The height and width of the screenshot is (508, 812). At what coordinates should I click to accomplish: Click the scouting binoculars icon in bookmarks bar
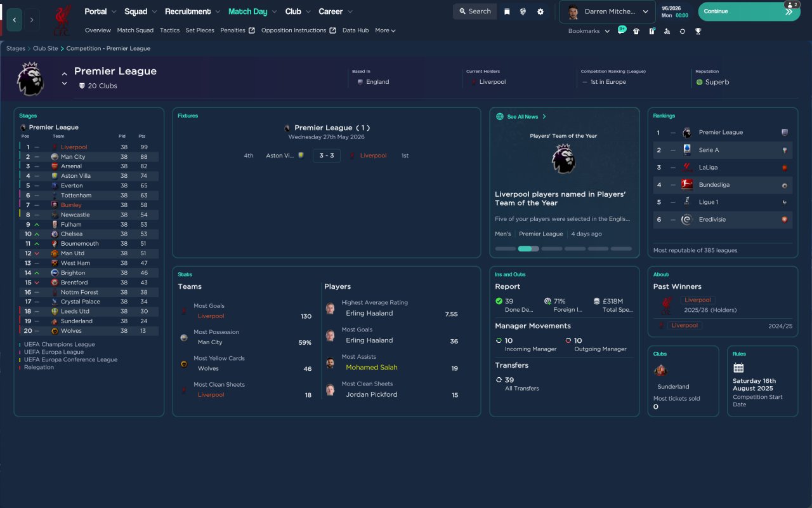[667, 31]
